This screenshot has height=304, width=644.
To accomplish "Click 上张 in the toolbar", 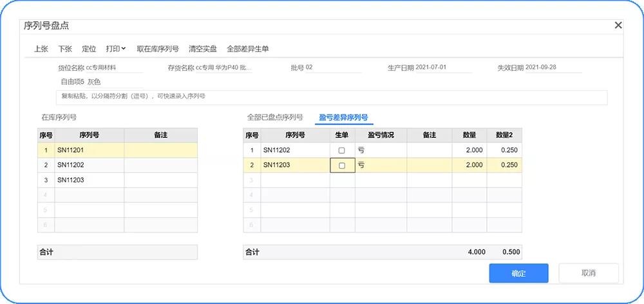I will [x=41, y=49].
